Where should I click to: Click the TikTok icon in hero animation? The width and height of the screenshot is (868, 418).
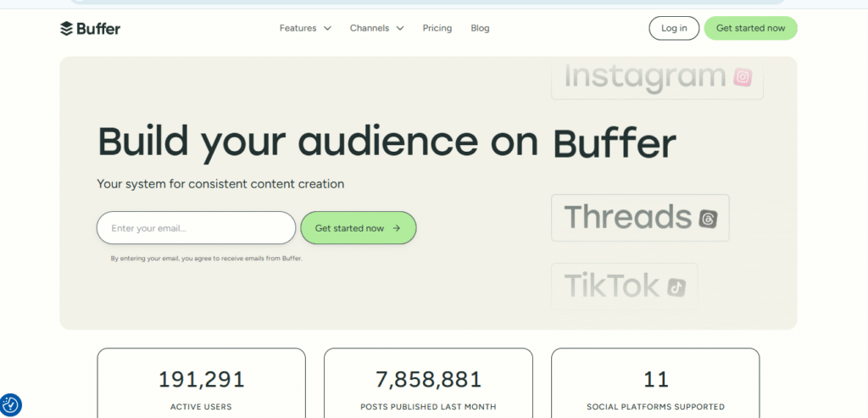pyautogui.click(x=676, y=287)
